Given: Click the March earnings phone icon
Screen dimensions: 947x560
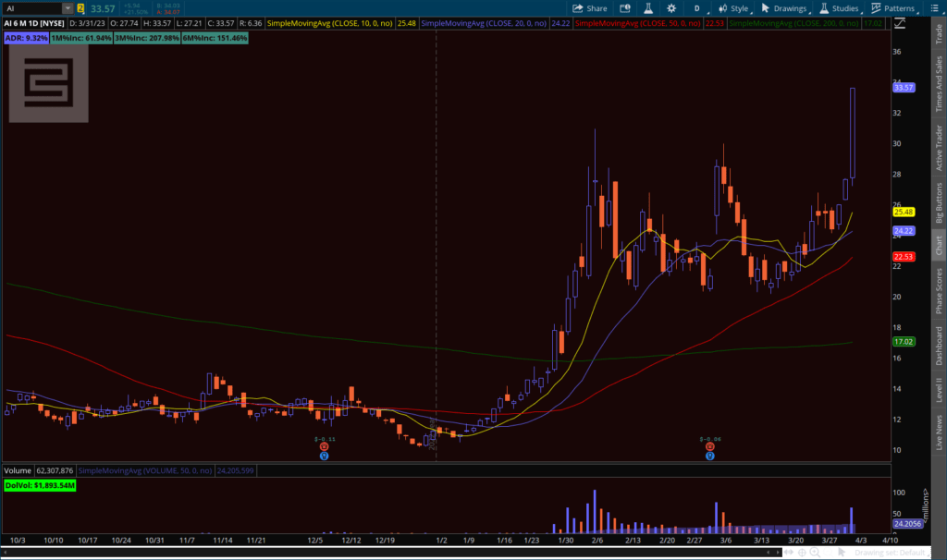Looking at the screenshot, I should (x=709, y=446).
